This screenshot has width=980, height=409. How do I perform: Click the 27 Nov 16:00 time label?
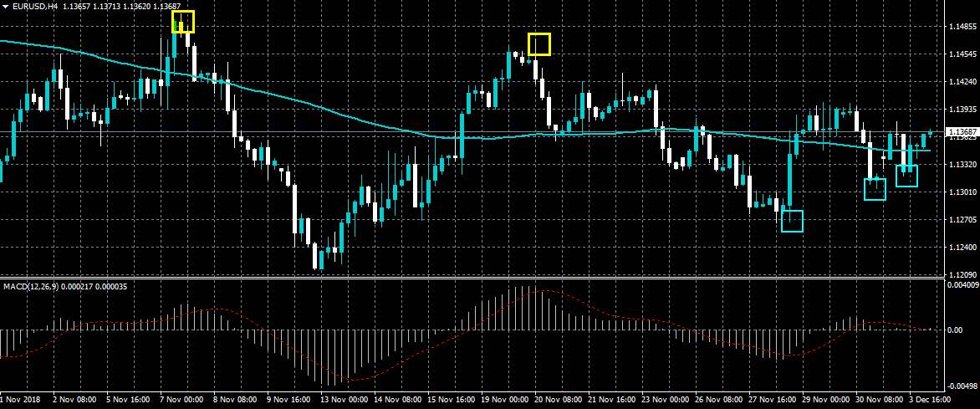pyautogui.click(x=773, y=399)
